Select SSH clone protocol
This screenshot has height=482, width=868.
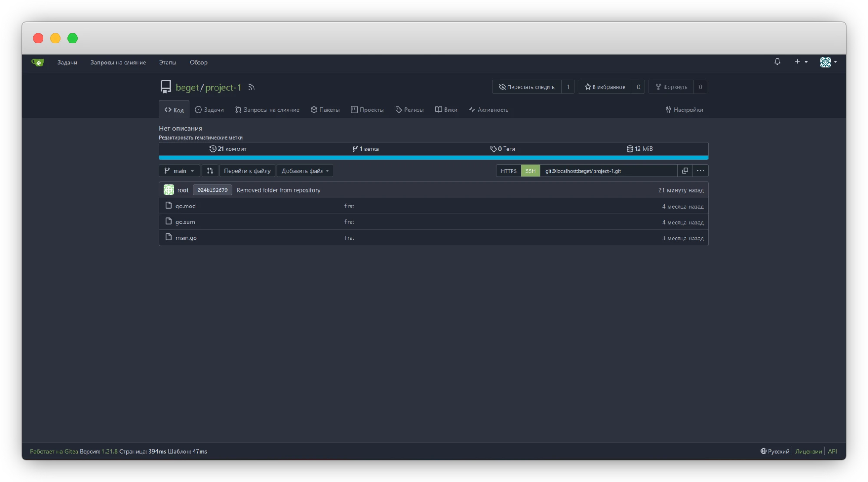tap(530, 171)
